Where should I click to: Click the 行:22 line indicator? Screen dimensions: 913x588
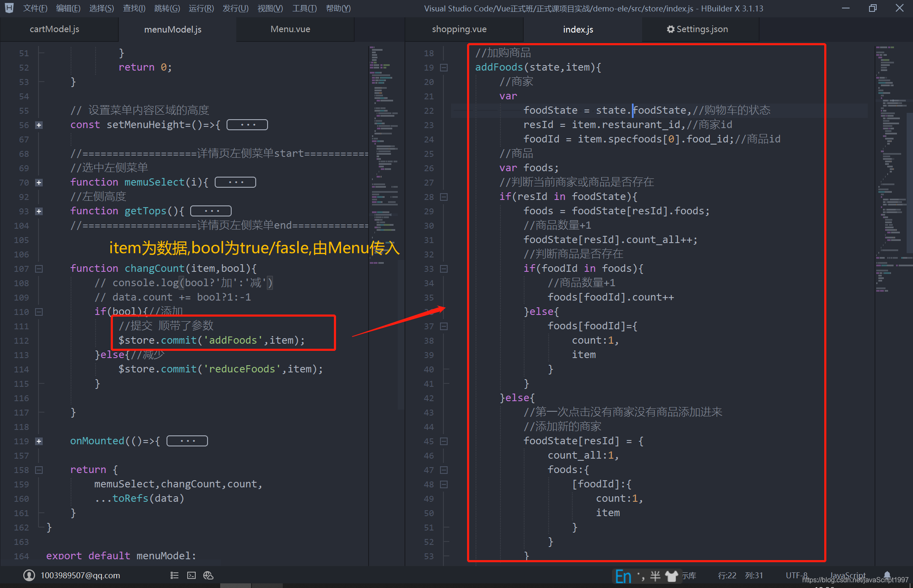727,575
